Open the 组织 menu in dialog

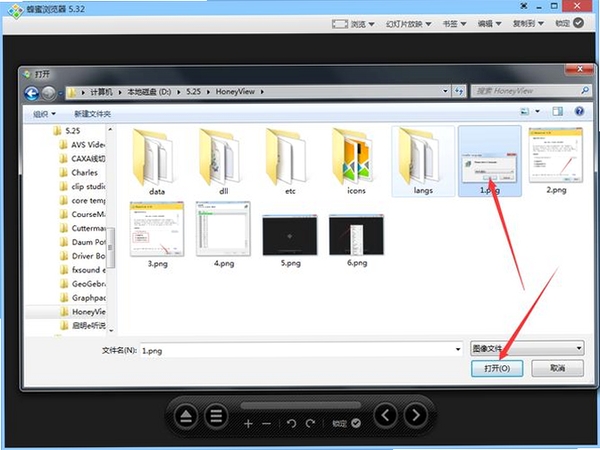(44, 114)
